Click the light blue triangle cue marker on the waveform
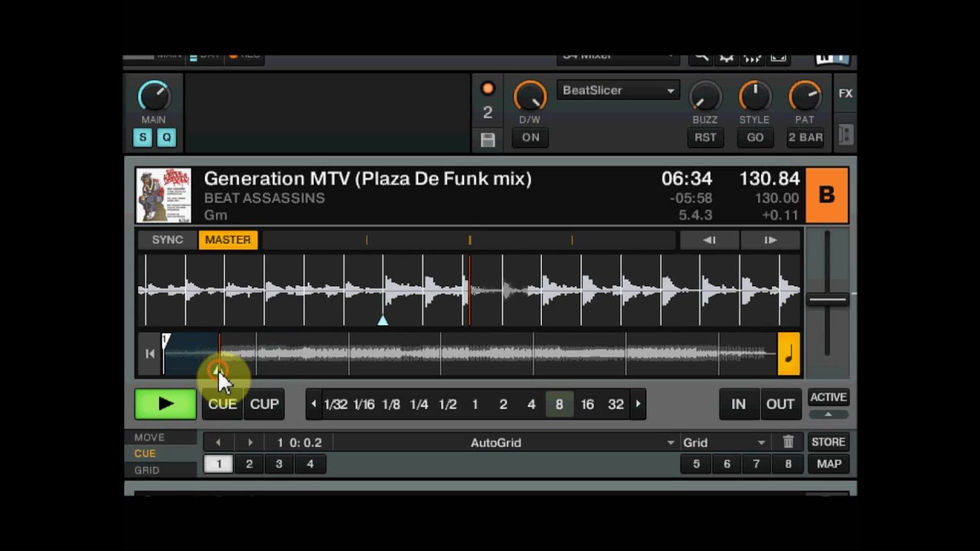980x551 pixels. click(x=383, y=321)
